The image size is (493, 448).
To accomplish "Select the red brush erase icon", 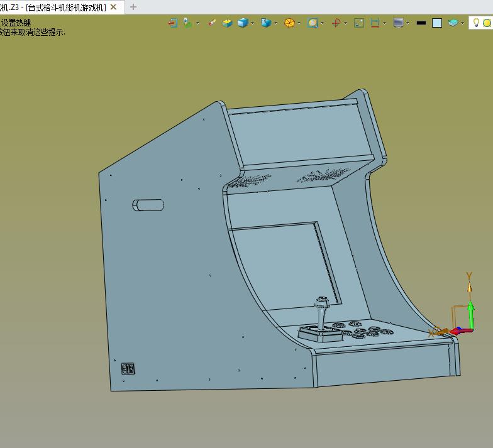I will coord(212,23).
